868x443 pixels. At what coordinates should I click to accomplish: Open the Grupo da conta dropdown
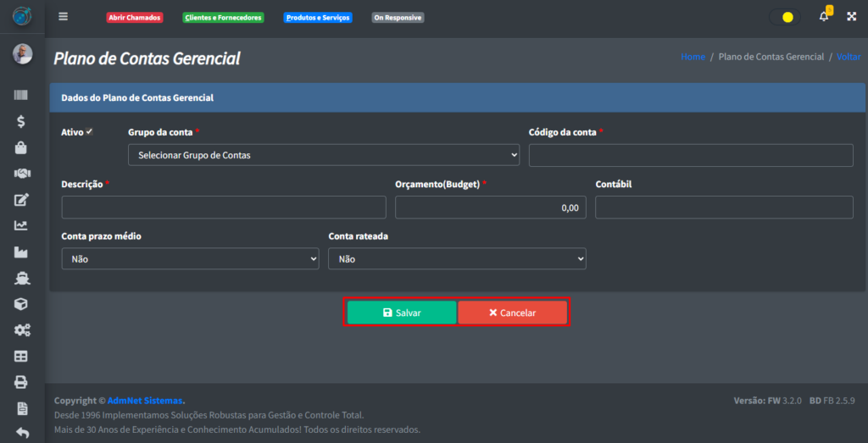click(x=323, y=155)
